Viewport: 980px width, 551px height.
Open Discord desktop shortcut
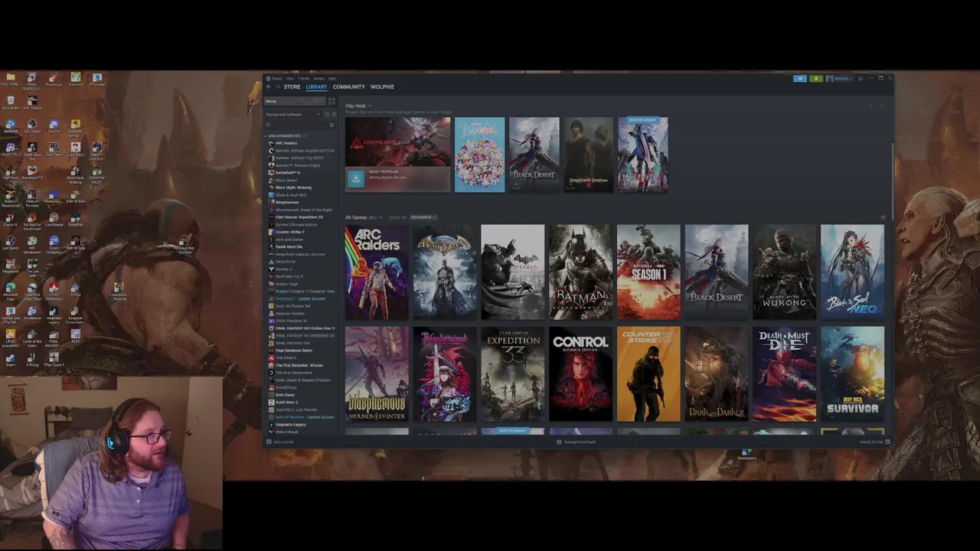tap(54, 126)
